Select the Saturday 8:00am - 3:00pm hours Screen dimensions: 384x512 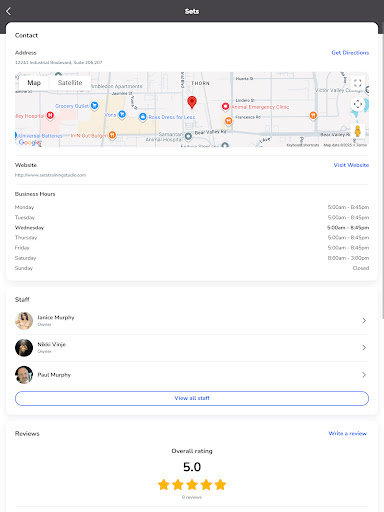[x=348, y=258]
